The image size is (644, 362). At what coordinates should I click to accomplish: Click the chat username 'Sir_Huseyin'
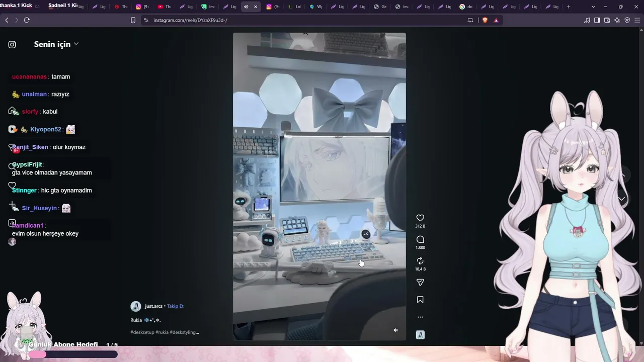point(39,208)
